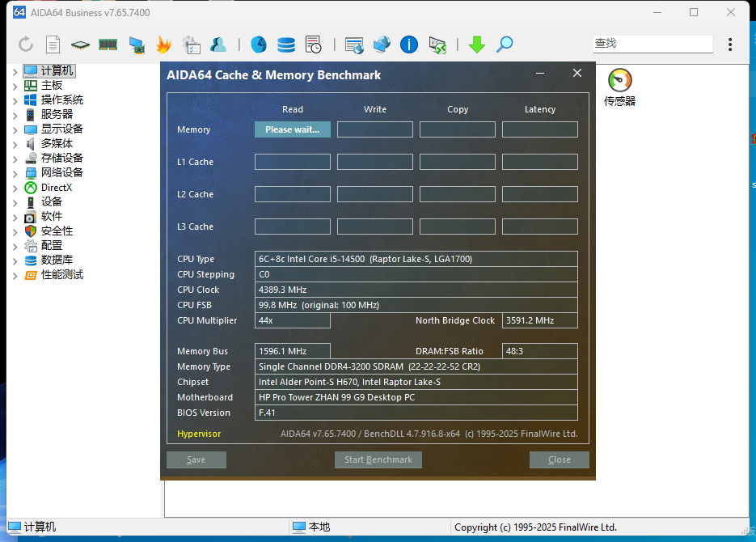Click the yellow Hypervisor text
This screenshot has height=542, width=756.
199,434
